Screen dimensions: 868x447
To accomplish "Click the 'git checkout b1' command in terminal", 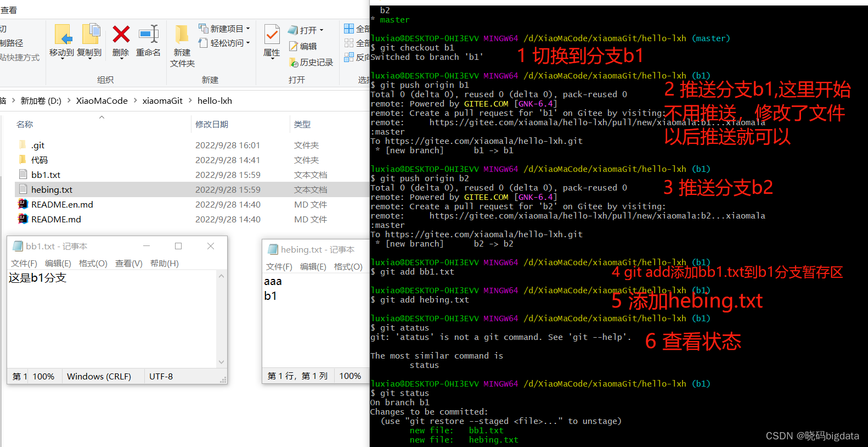I will (417, 48).
